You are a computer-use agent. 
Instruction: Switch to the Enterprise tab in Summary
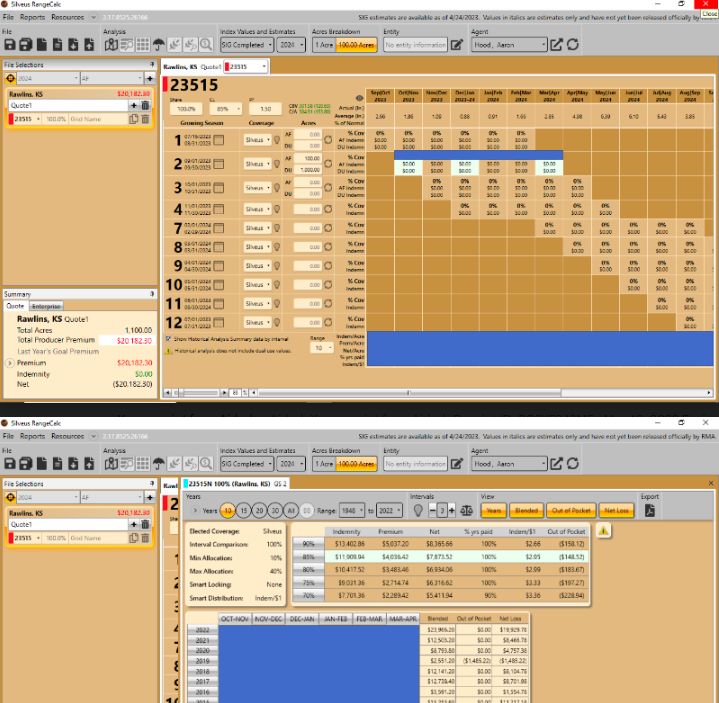45,306
